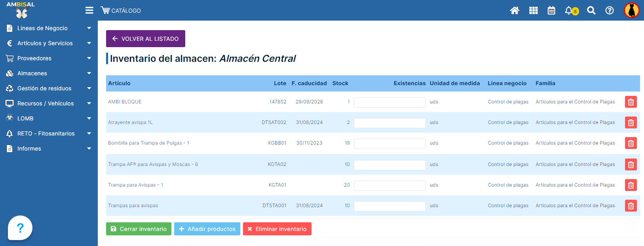Viewport: 644px width, 246px height.
Task: Open notifications bell with badge
Action: (x=569, y=11)
